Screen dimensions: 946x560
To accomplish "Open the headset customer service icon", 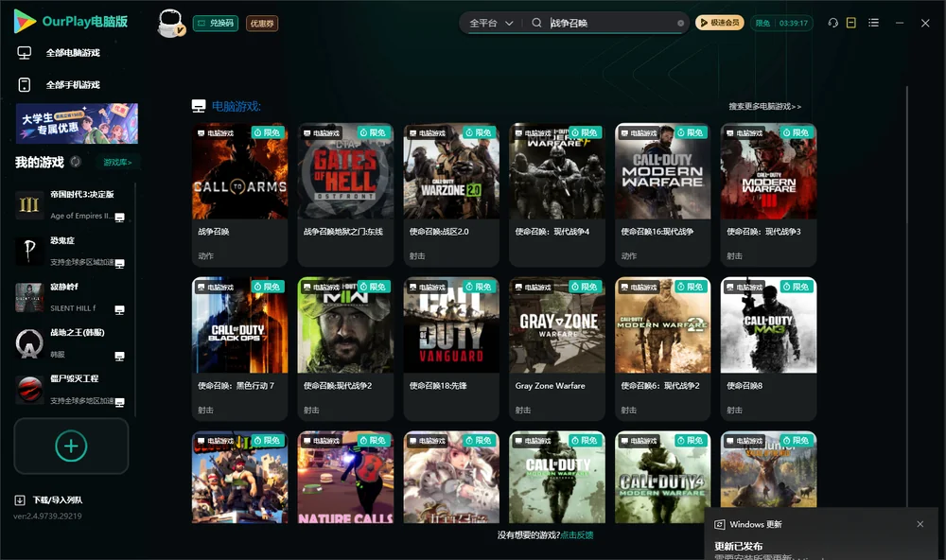I will [832, 23].
